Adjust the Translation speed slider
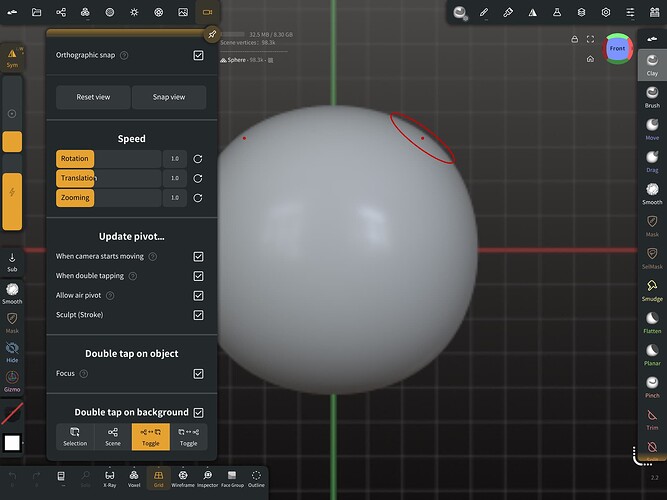667x500 pixels. [x=108, y=178]
